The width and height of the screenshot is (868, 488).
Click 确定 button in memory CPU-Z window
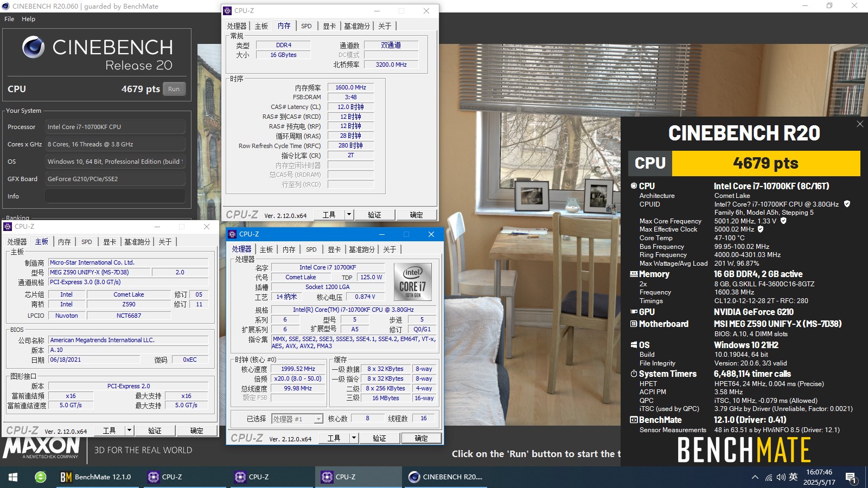416,215
